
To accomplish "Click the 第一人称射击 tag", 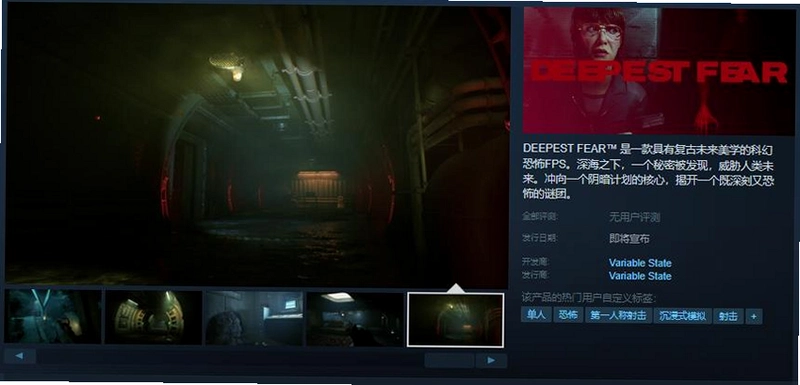I will 618,316.
